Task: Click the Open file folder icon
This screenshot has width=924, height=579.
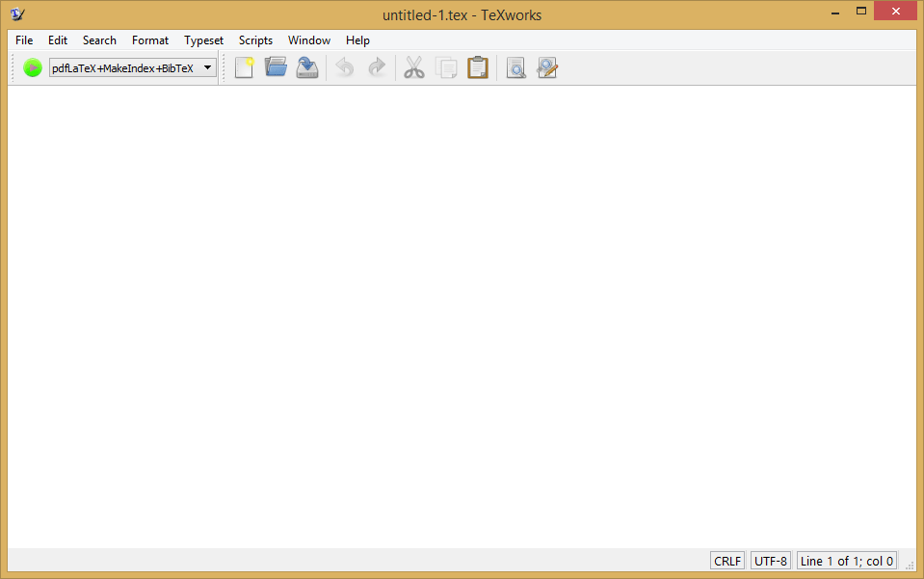Action: pyautogui.click(x=276, y=67)
